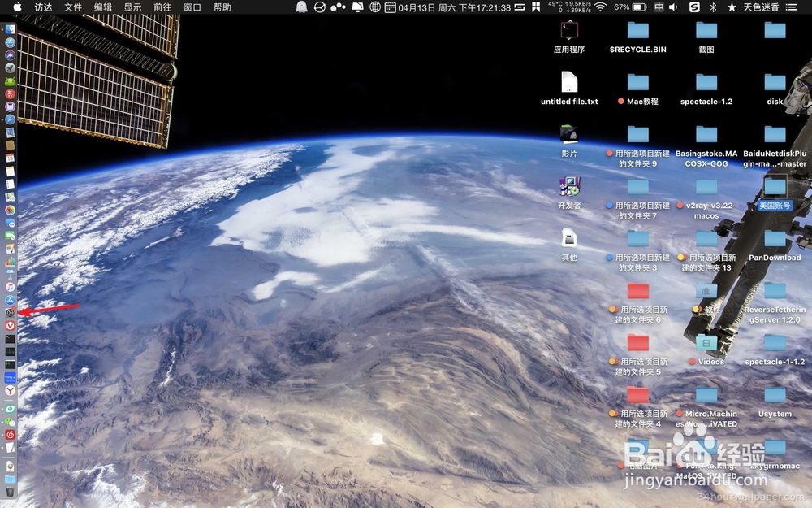This screenshot has height=508, width=812.
Task: Select red folder 用所选项目新建的文件夹 6
Action: pyautogui.click(x=638, y=290)
